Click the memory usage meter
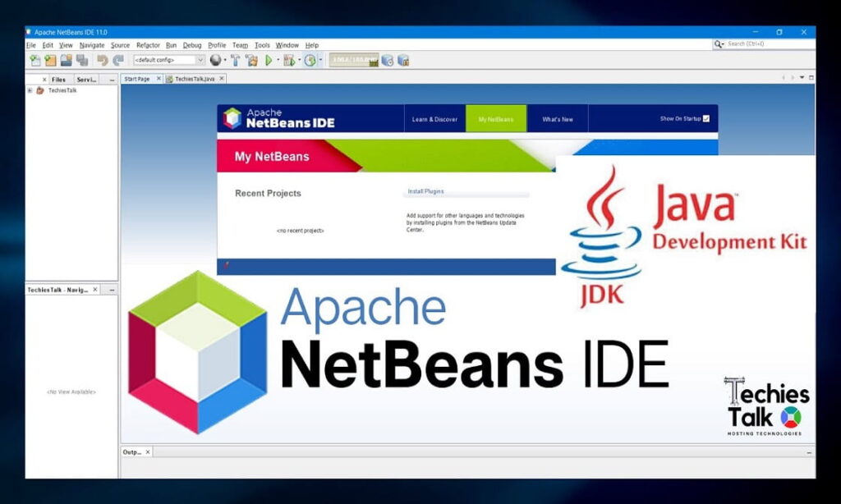 tap(353, 60)
